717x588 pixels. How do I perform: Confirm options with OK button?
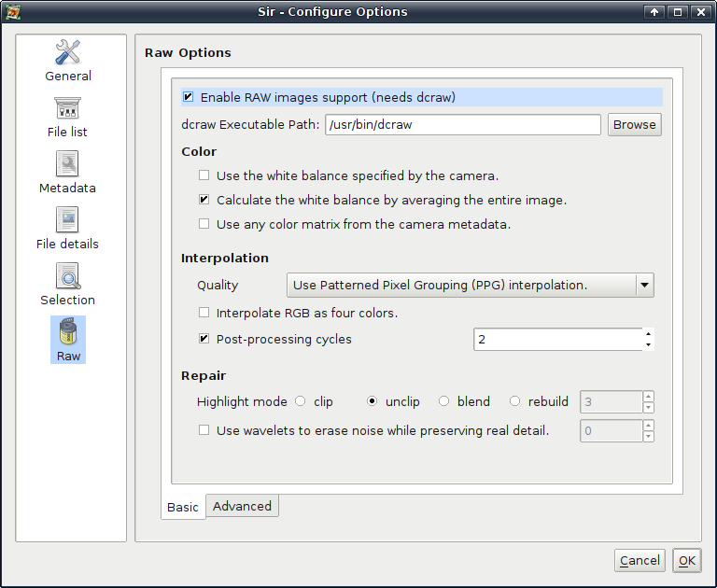coord(687,561)
